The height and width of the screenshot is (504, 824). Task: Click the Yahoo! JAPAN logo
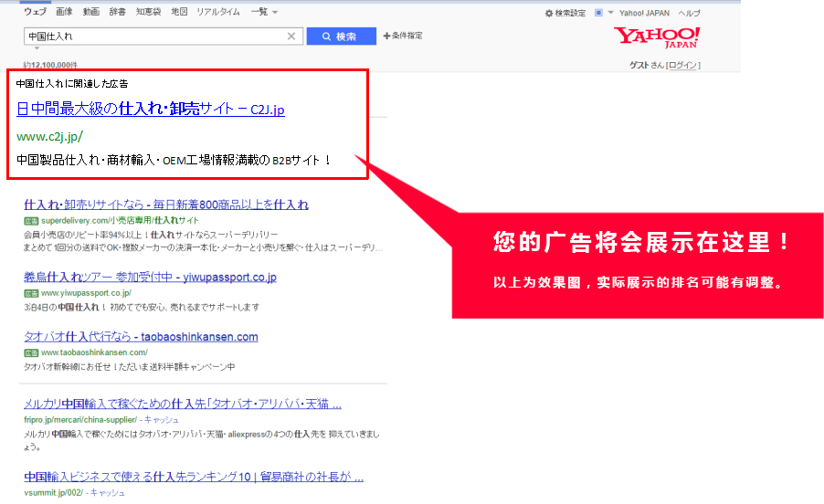[x=656, y=37]
